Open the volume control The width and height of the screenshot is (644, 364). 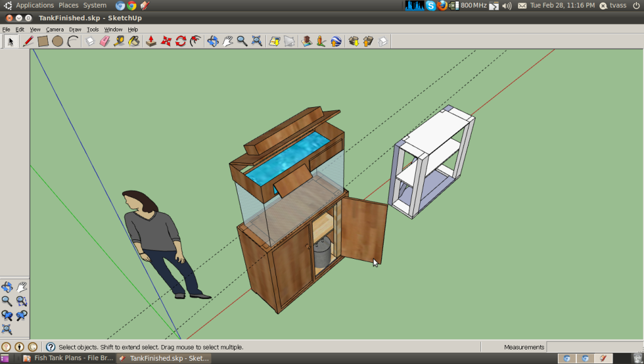(x=507, y=5)
